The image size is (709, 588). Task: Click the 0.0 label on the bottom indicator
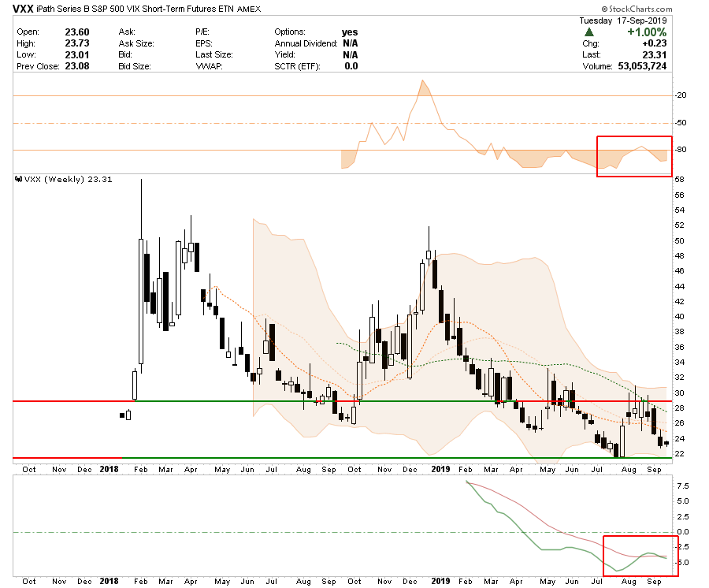coord(683,531)
